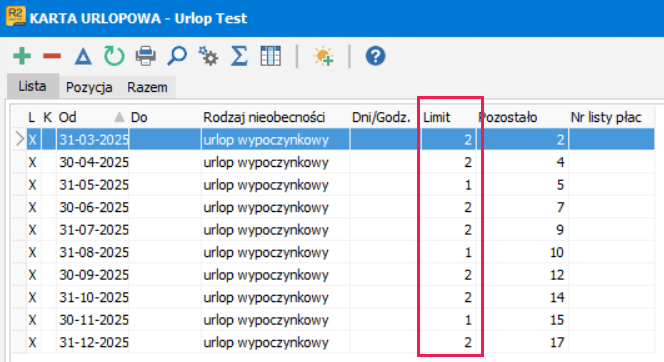Select the row dated 31-08-2025

[x=333, y=253]
